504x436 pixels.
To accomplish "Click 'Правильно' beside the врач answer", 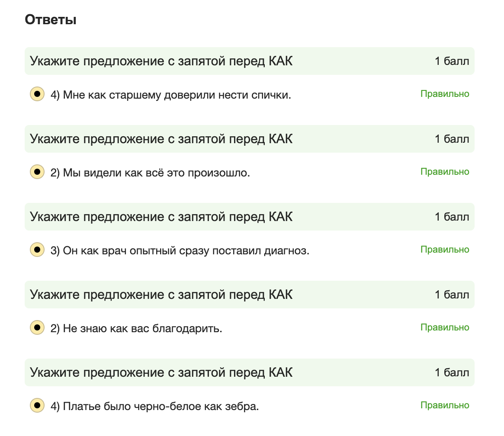I will tap(444, 249).
